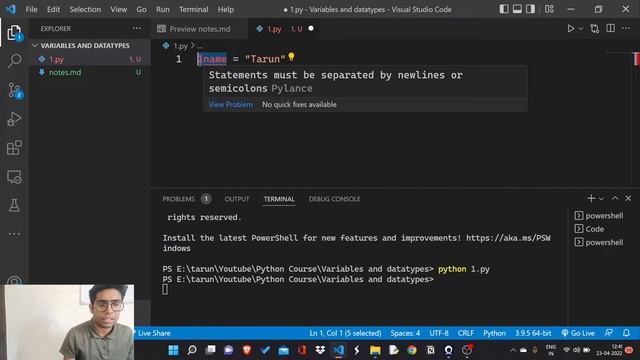Open Explorer views and more actions
Viewport: 640px width, 360px height.
coord(137,28)
